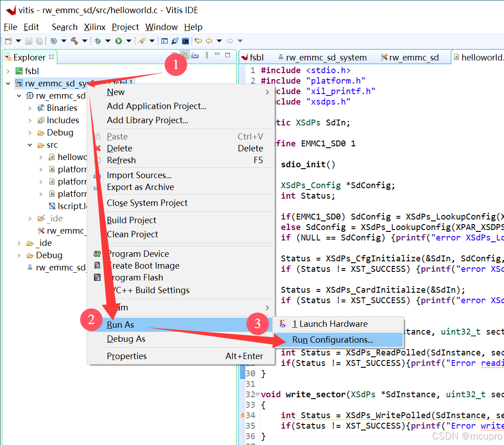
Task: Click the Save toolbar icon
Action: [29, 41]
